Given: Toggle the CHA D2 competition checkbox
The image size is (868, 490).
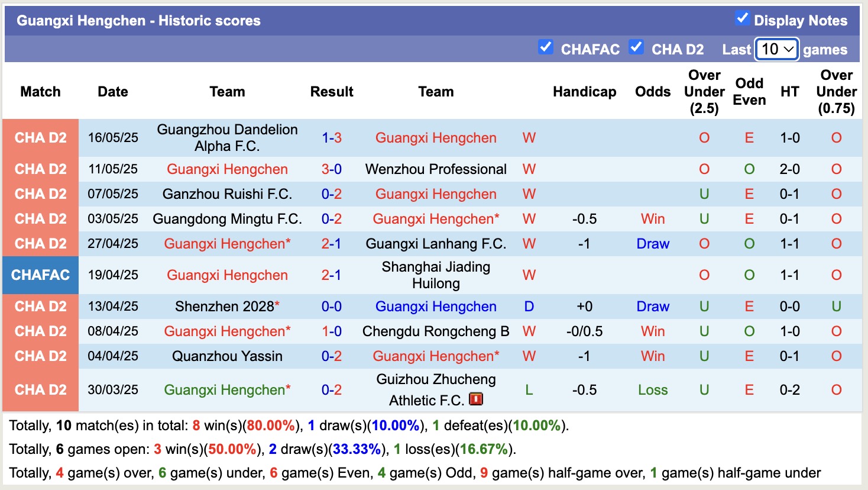Looking at the screenshot, I should [636, 47].
